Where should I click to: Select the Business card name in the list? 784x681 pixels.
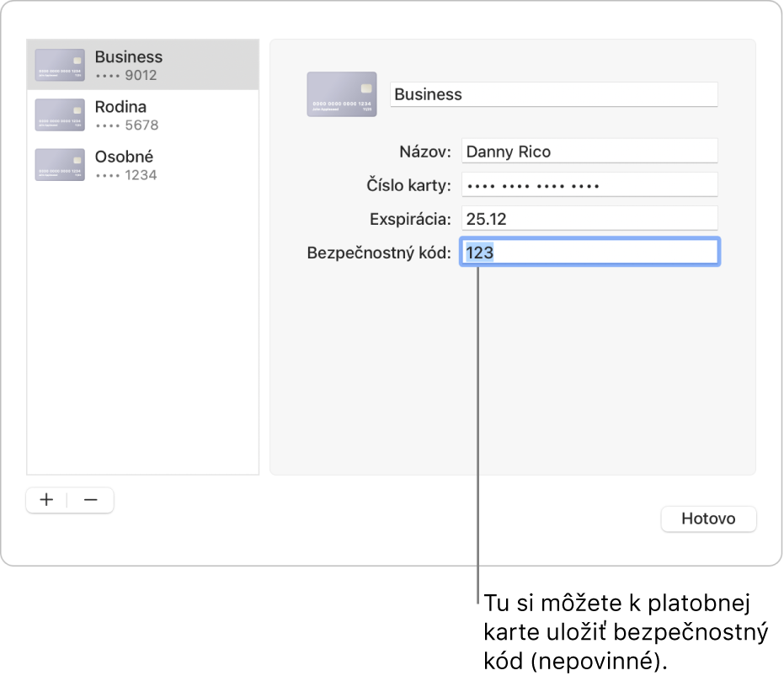(128, 57)
